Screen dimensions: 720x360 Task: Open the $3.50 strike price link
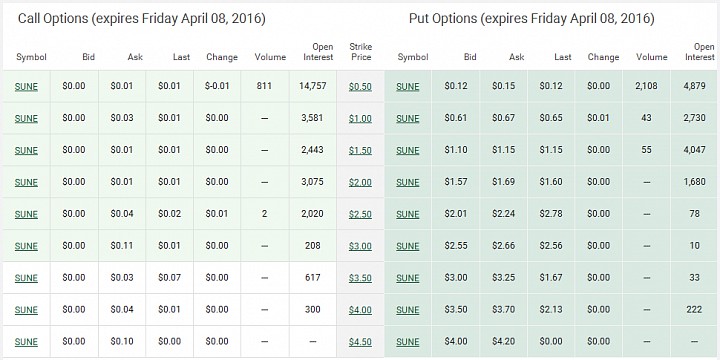pos(360,278)
